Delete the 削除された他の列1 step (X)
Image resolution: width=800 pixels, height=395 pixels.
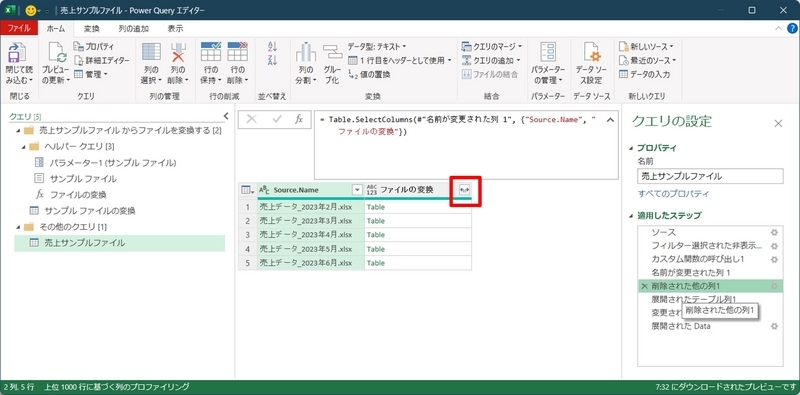(x=644, y=286)
